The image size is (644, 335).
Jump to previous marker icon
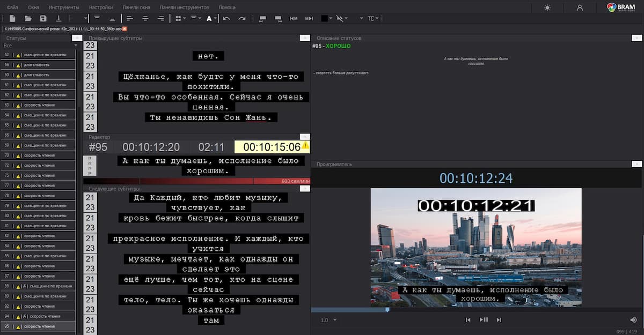tap(294, 18)
